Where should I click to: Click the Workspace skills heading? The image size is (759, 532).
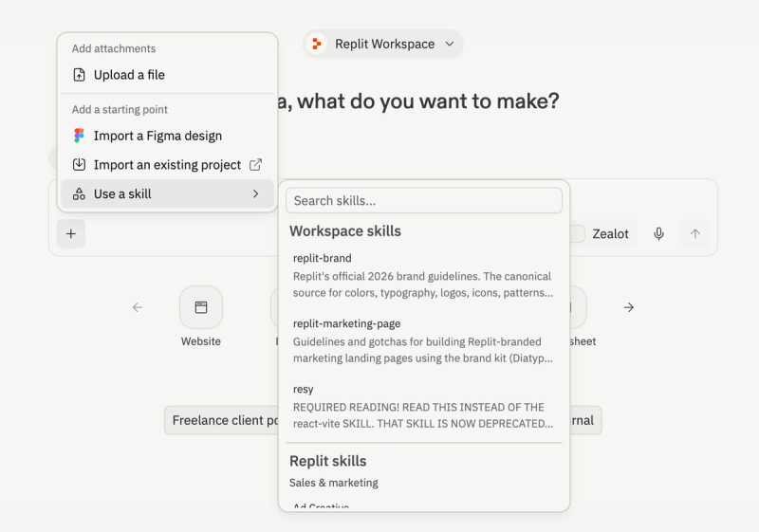click(x=345, y=231)
